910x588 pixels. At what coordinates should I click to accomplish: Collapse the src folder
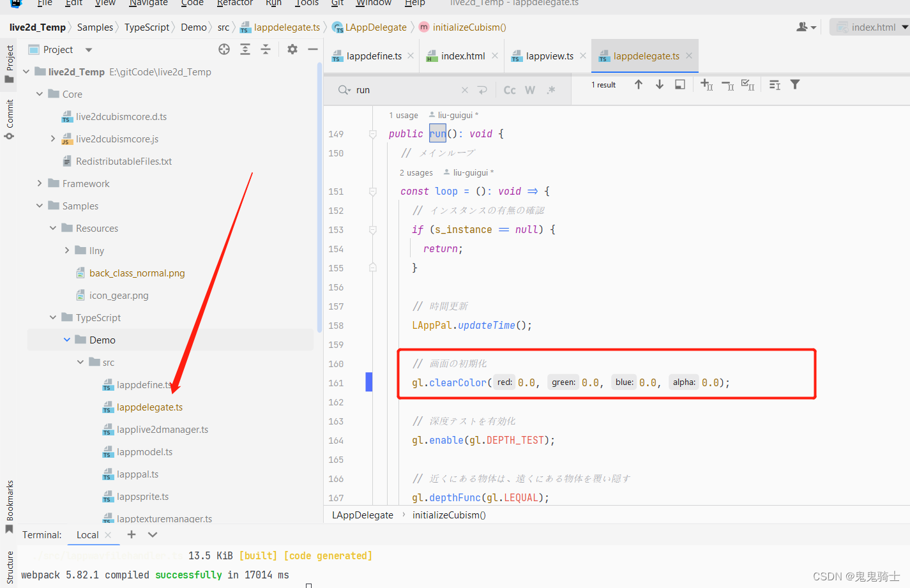(80, 362)
